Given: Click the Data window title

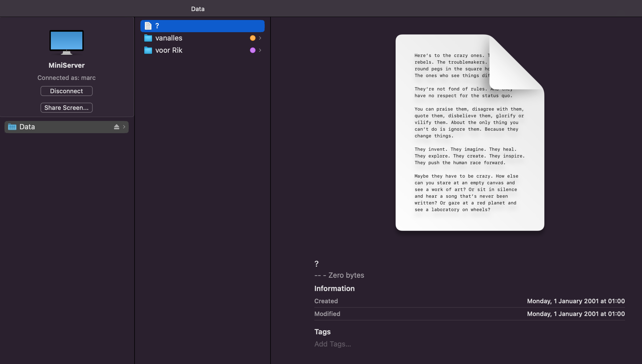Looking at the screenshot, I should tap(198, 9).
